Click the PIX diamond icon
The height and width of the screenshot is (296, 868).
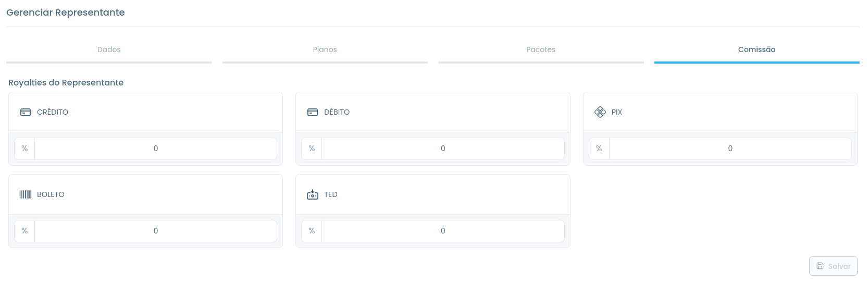[x=600, y=112]
